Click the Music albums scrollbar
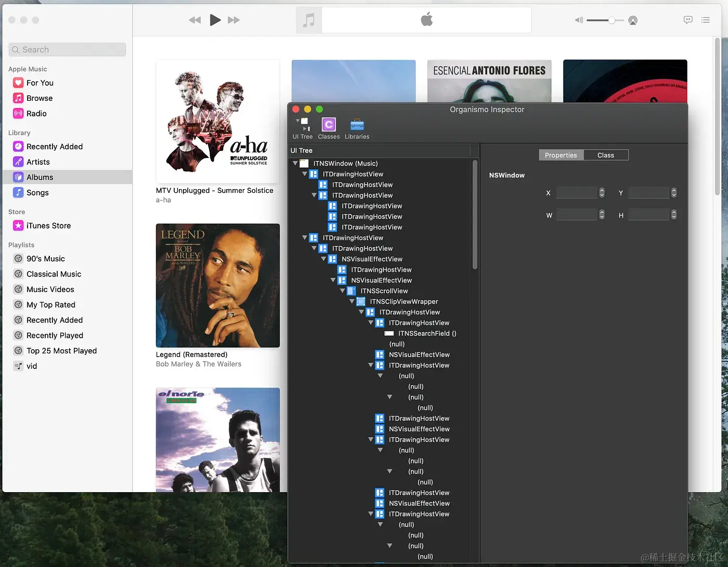This screenshot has width=728, height=567. (718, 117)
